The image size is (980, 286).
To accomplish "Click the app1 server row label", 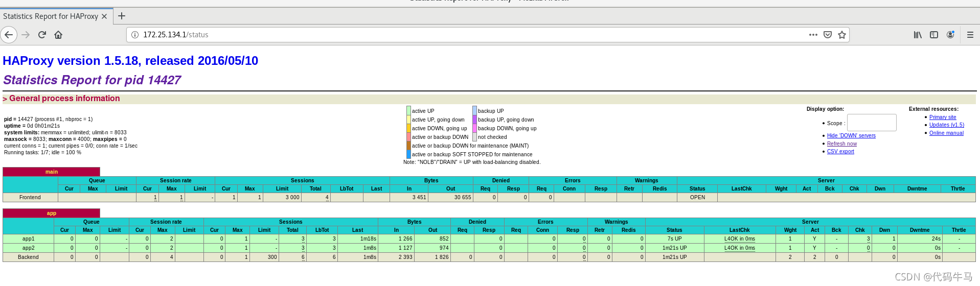I will pyautogui.click(x=29, y=239).
